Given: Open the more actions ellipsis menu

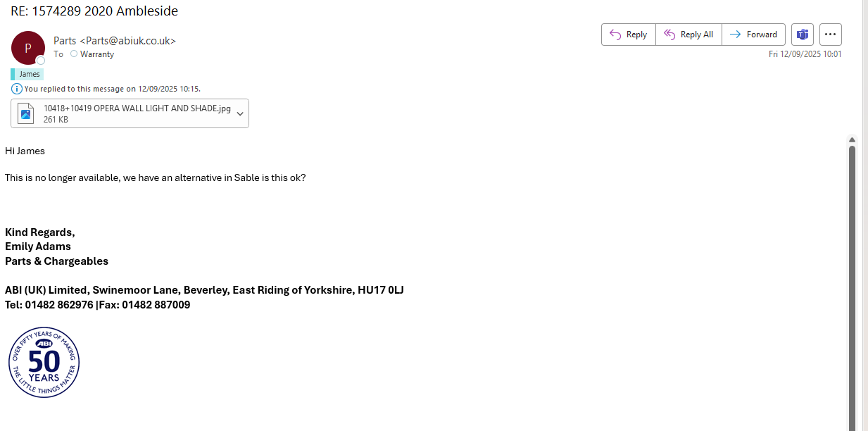Looking at the screenshot, I should coord(831,35).
